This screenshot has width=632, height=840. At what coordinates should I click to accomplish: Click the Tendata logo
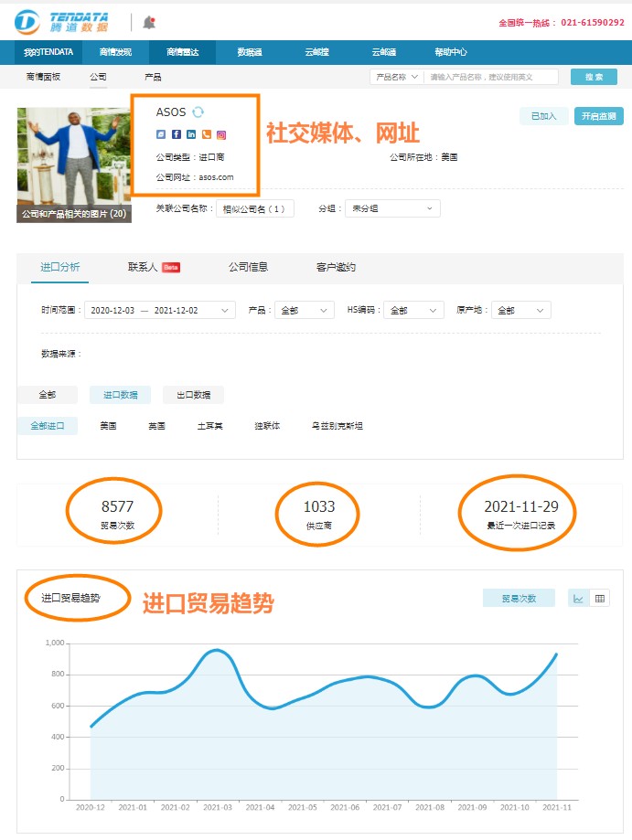(61, 23)
